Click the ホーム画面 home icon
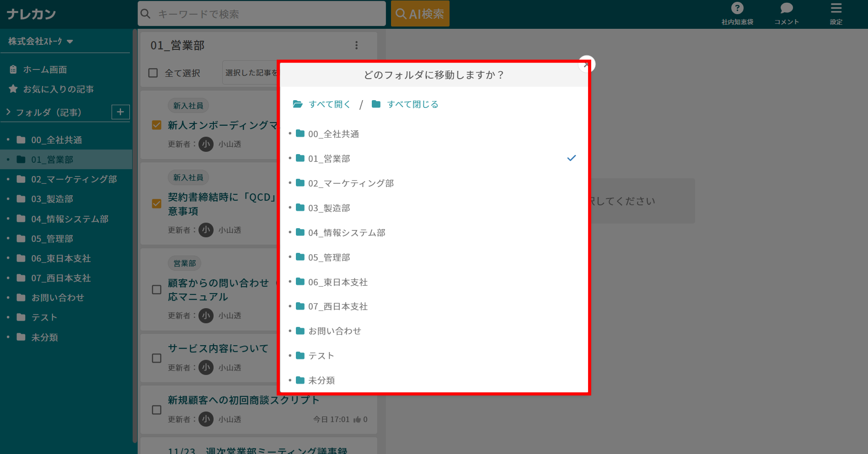Image resolution: width=868 pixels, height=454 pixels. [x=13, y=69]
